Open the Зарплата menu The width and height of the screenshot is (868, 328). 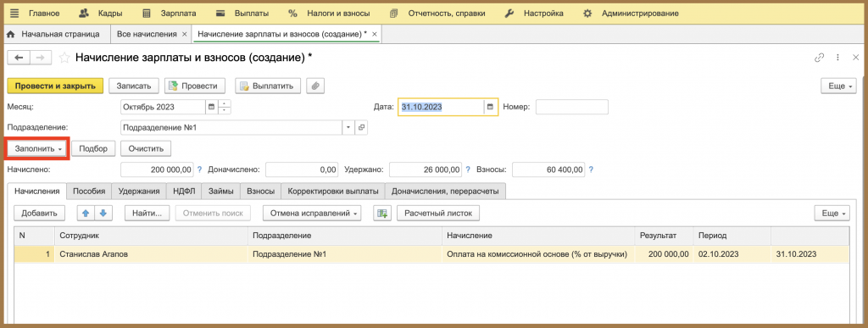(169, 14)
